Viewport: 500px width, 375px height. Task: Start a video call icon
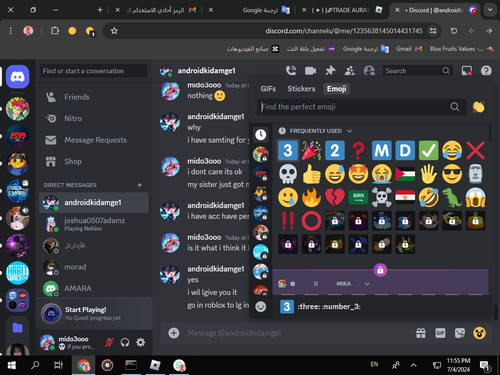(x=310, y=71)
